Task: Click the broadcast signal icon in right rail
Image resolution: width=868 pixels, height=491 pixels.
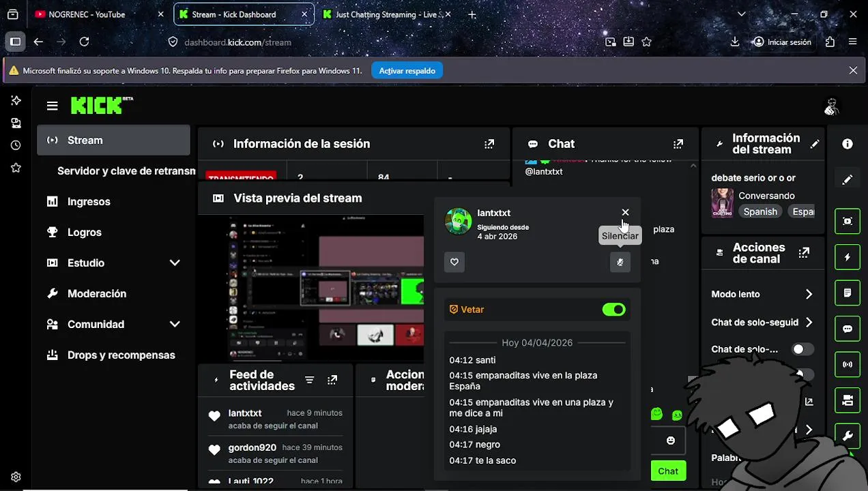Action: pyautogui.click(x=848, y=364)
